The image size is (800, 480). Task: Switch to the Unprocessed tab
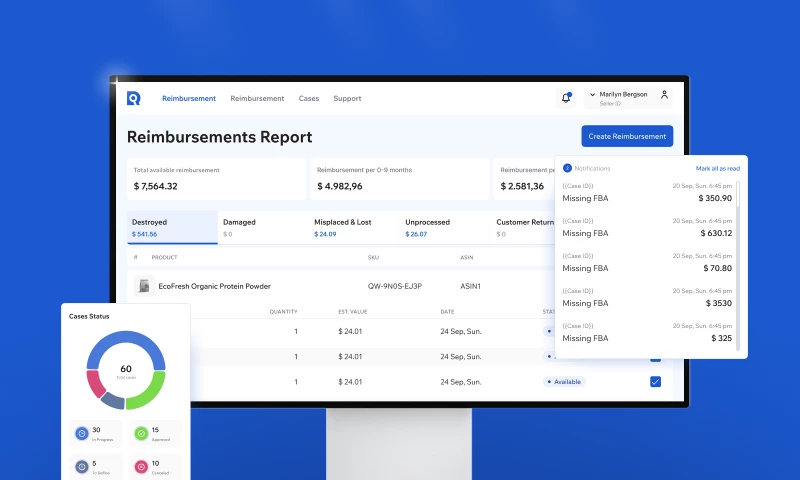click(x=445, y=228)
